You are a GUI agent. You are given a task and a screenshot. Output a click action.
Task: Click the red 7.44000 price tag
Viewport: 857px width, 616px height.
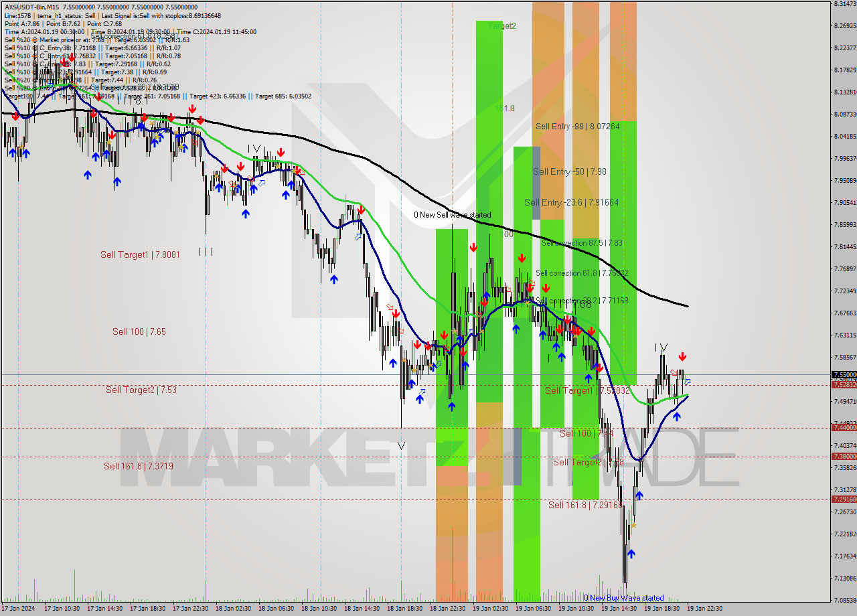coord(844,427)
